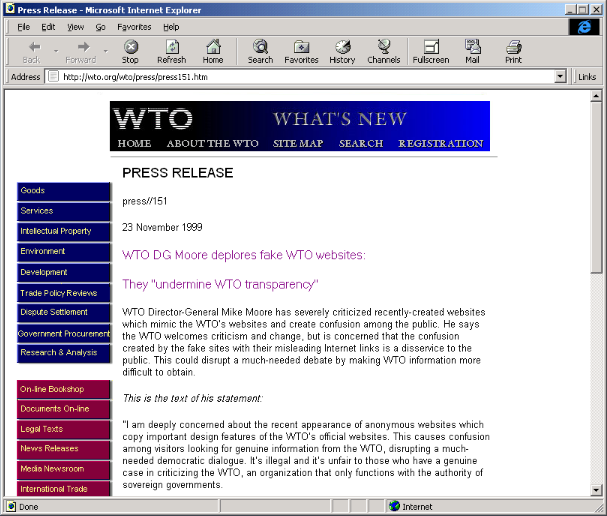The width and height of the screenshot is (607, 516).
Task: Open the Media Newsroom sidebar button
Action: 63,470
